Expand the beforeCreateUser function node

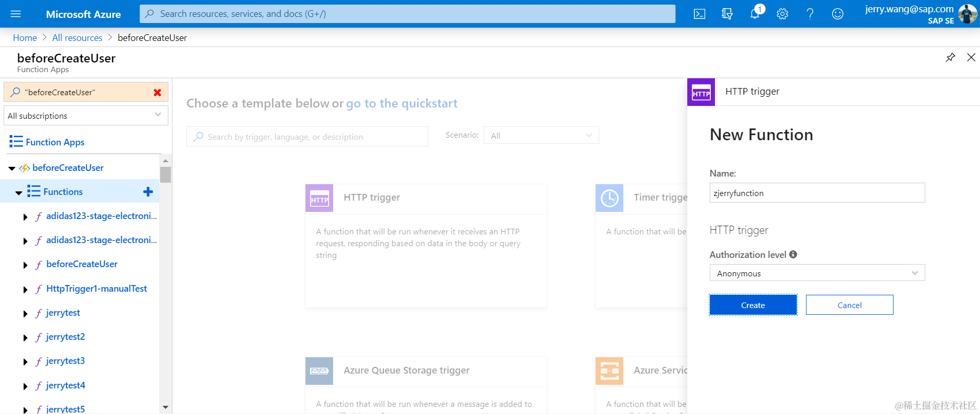point(25,265)
